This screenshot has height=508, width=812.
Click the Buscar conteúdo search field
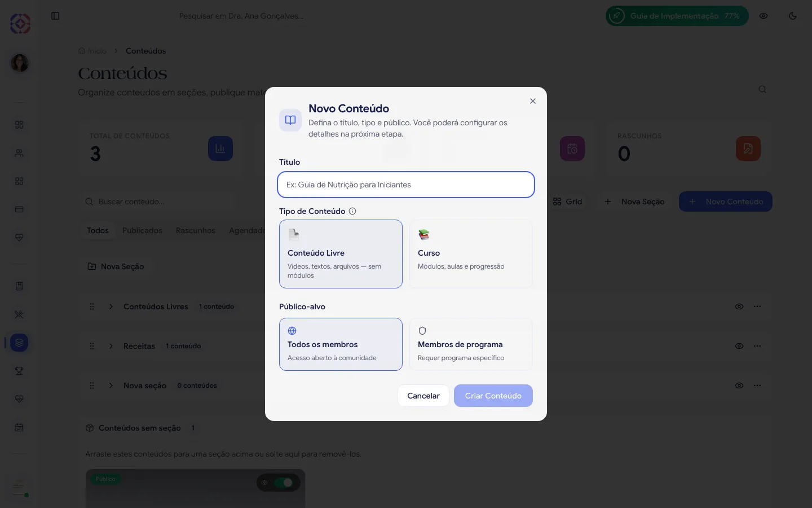click(x=157, y=202)
